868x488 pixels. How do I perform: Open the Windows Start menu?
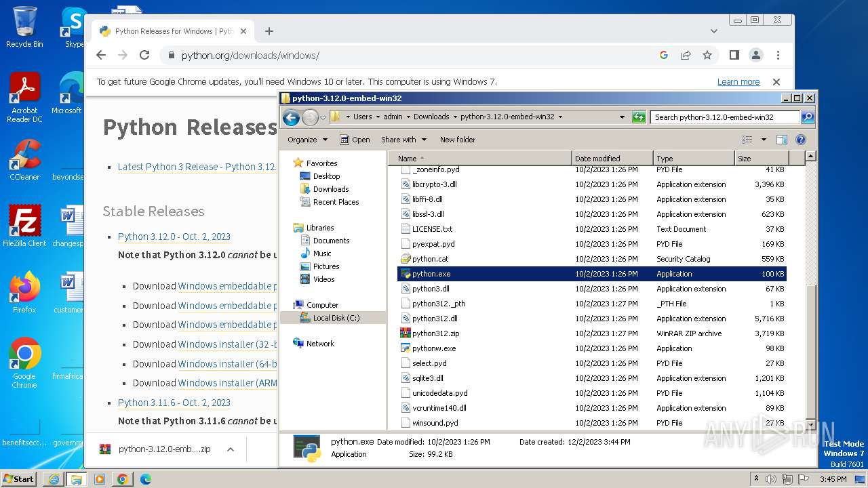coord(19,479)
